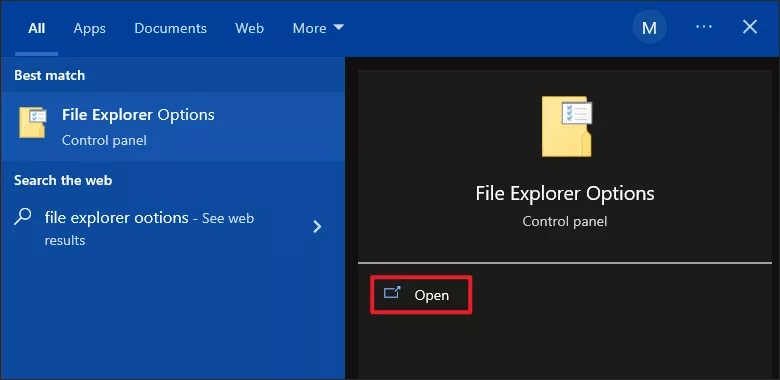Switch to the Apps search tab

[x=90, y=28]
